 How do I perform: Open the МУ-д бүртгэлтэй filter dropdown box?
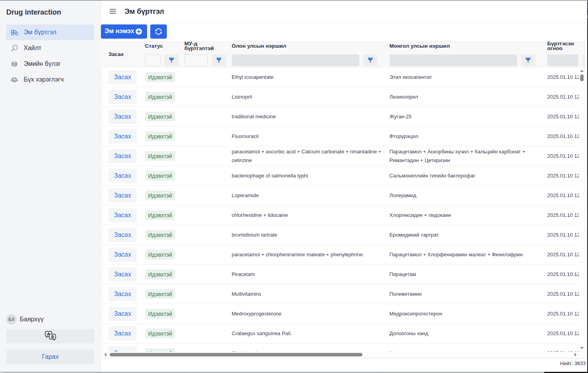[x=196, y=60]
